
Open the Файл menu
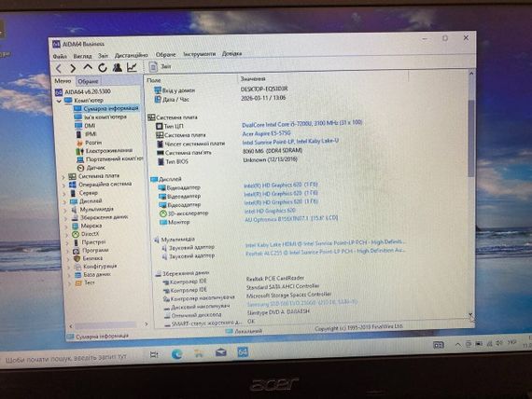[60, 56]
